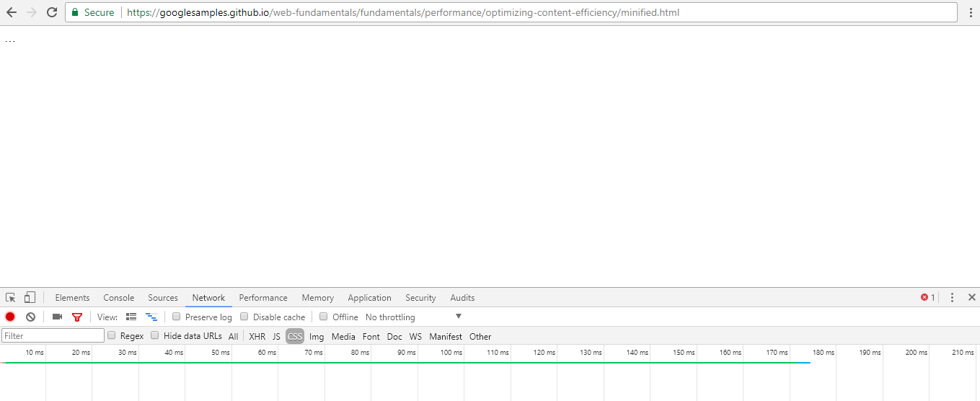
Task: Click the 100 ms timeline marker
Action: coord(451,353)
